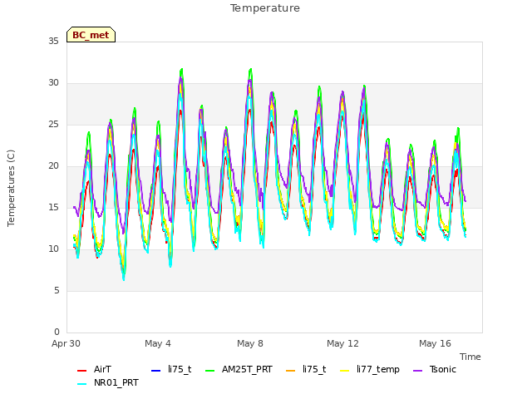Click the Time x-axis label

(x=470, y=357)
